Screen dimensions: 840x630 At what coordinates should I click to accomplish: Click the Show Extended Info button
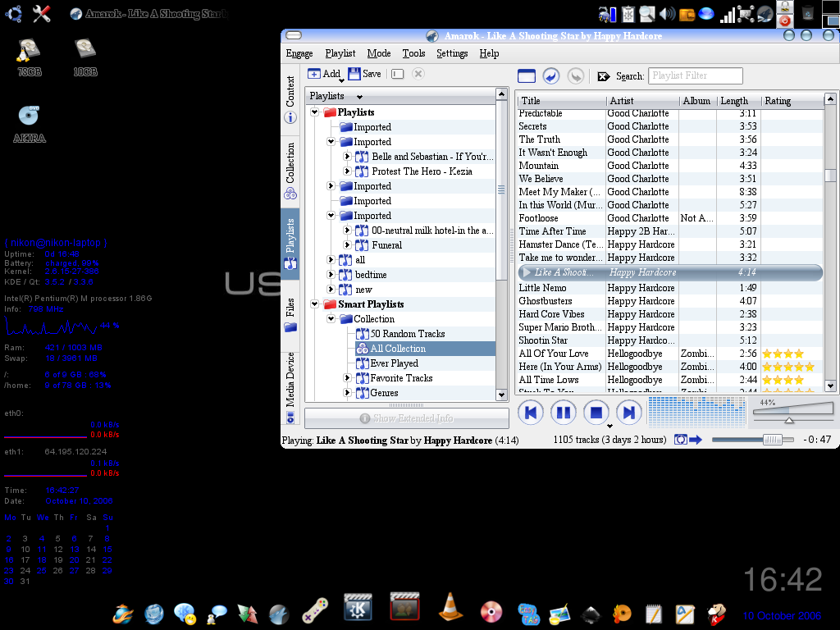(407, 418)
